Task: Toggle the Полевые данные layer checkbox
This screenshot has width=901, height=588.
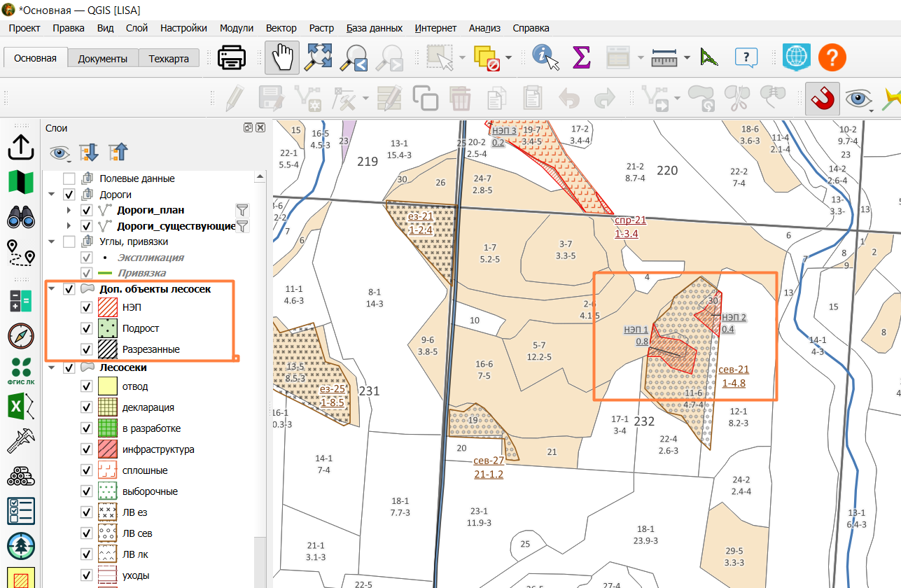Action: coord(69,178)
